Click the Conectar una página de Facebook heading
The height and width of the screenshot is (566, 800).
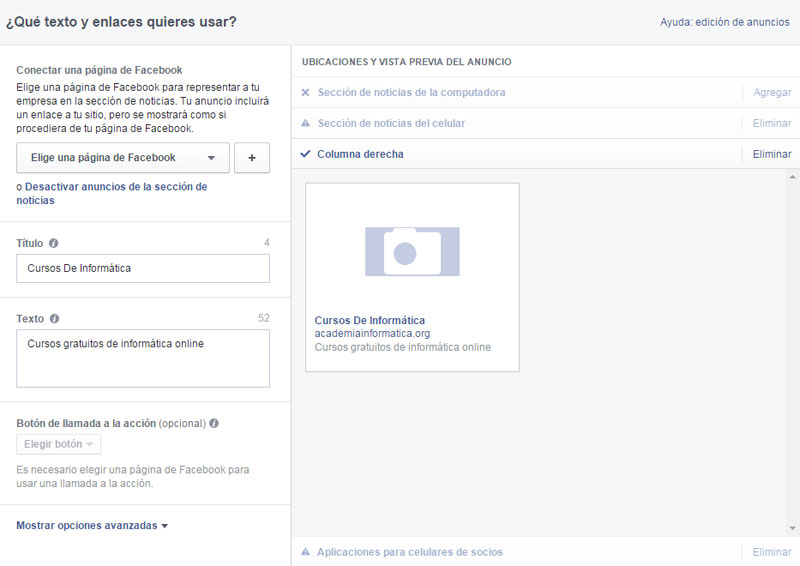[x=99, y=70]
